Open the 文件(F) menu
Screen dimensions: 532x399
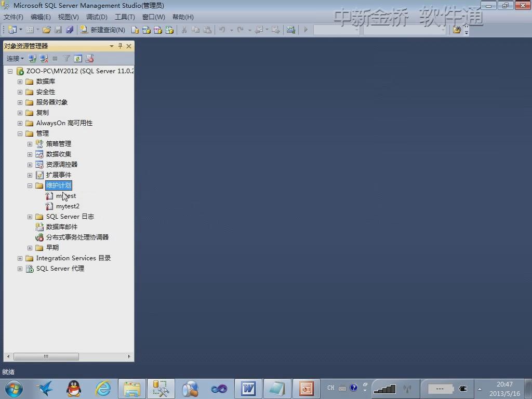(13, 17)
